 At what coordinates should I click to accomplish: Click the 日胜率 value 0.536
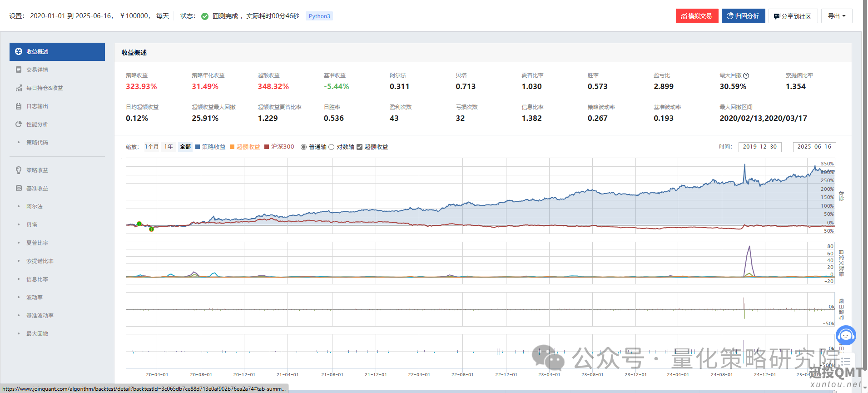(333, 118)
